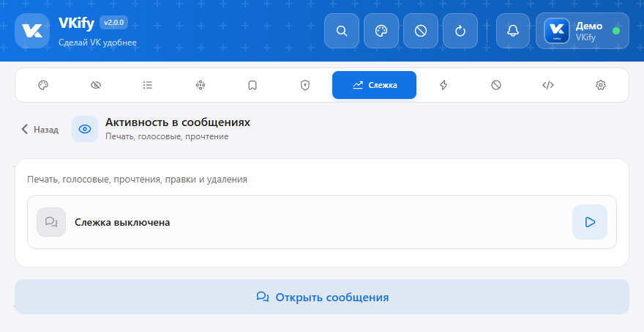Switch to the crossed-eye hiding tab
The height and width of the screenshot is (332, 644).
(96, 85)
